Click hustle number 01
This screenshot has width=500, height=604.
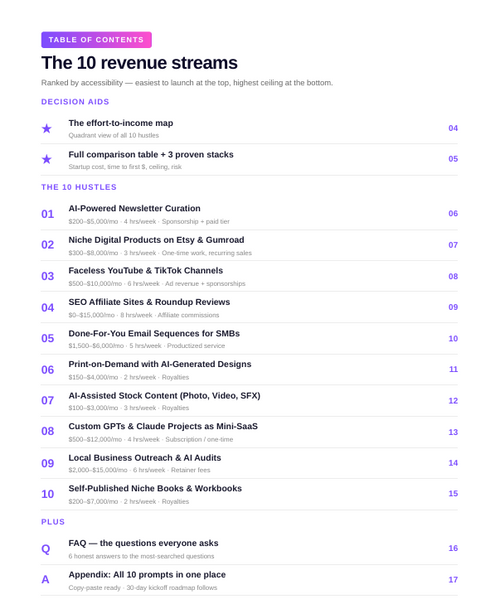tap(47, 214)
